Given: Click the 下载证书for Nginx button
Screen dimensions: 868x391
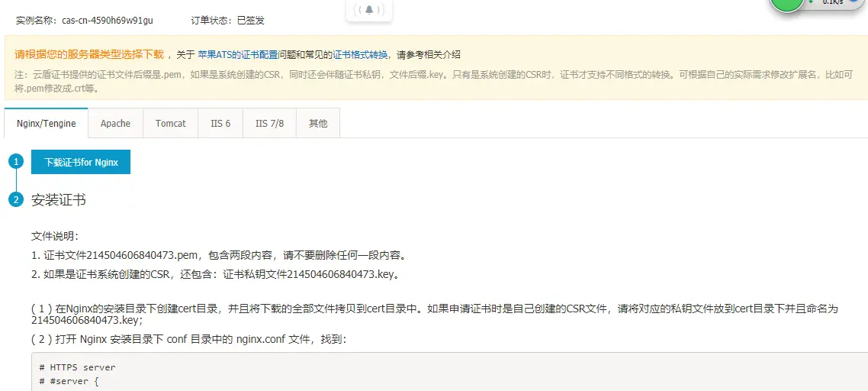Looking at the screenshot, I should [x=81, y=162].
